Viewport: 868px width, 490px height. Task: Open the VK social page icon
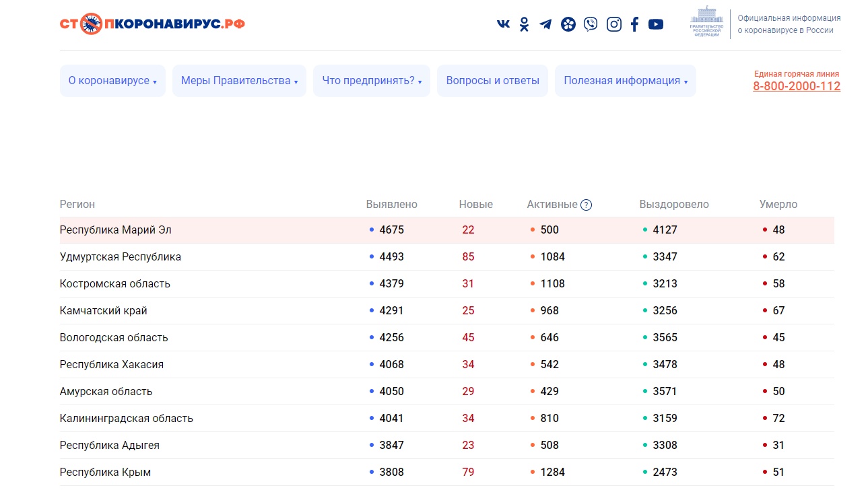point(503,24)
